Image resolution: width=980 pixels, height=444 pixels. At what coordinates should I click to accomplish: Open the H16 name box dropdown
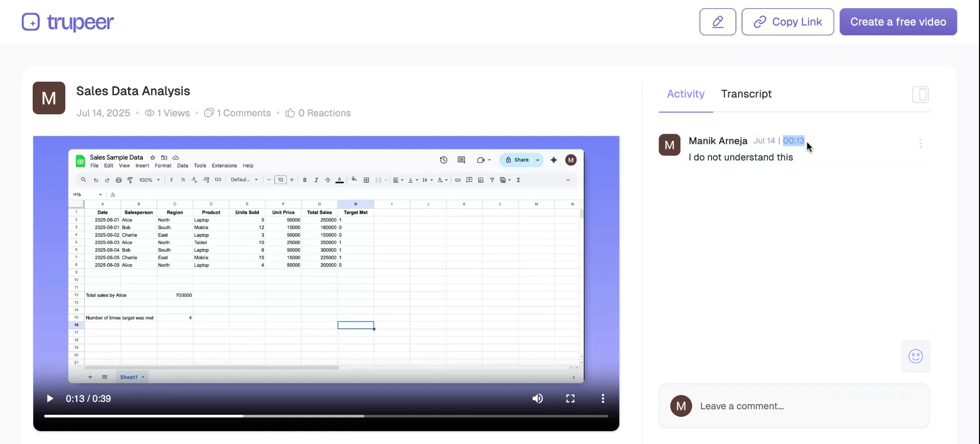[101, 194]
